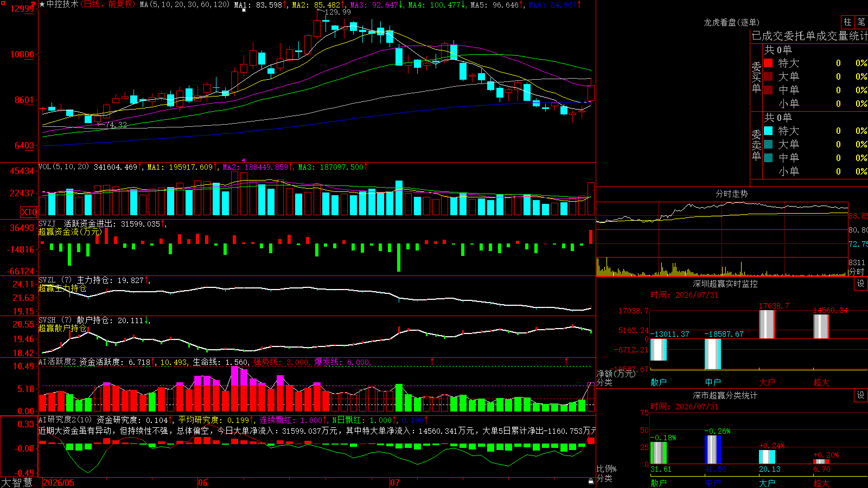Click the white star marker under MA1
Image resolution: width=868 pixels, height=488 pixels.
coord(244,10)
